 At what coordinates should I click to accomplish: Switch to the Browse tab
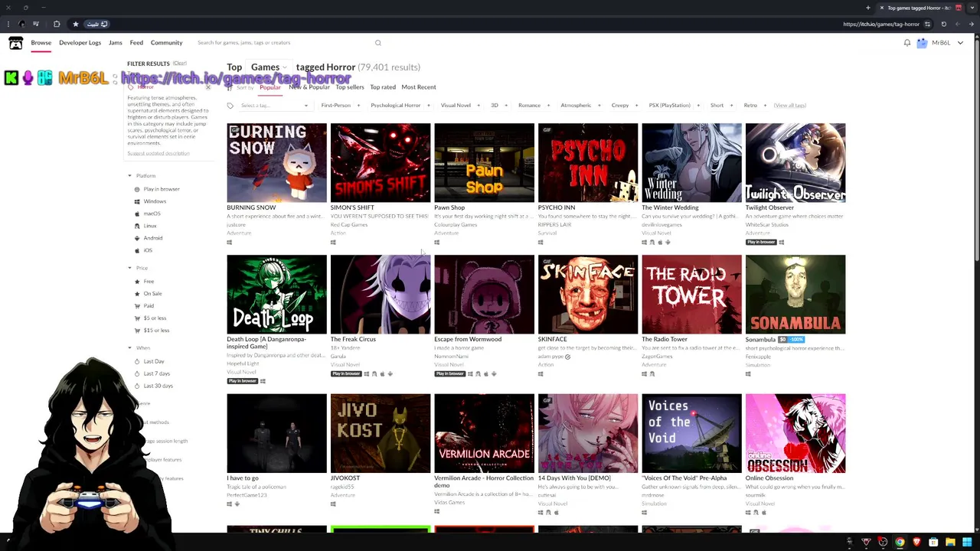click(x=41, y=43)
